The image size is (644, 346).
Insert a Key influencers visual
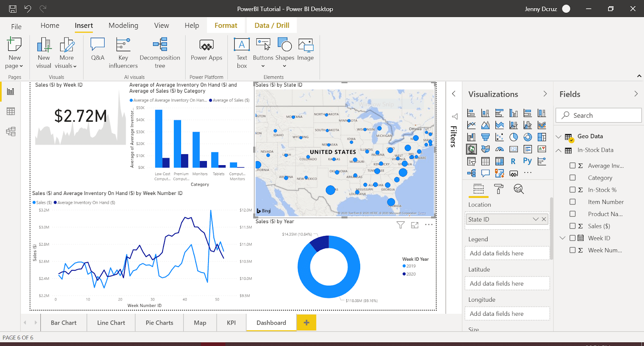pos(123,53)
